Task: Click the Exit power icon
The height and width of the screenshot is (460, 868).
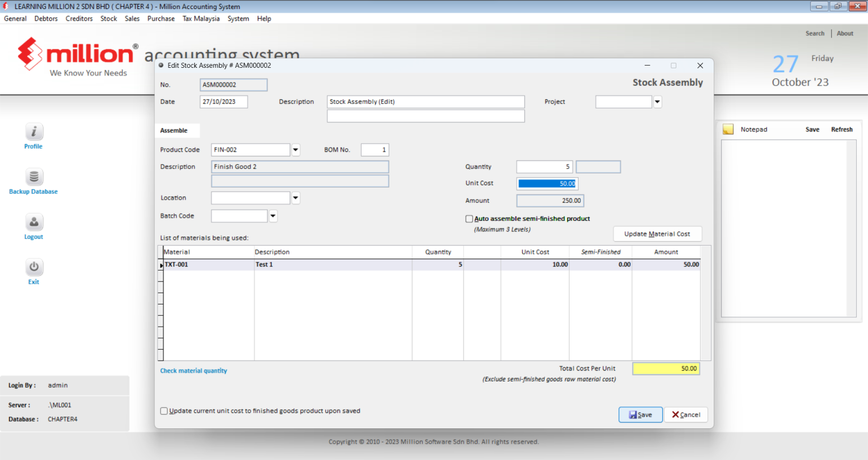Action: [x=34, y=267]
